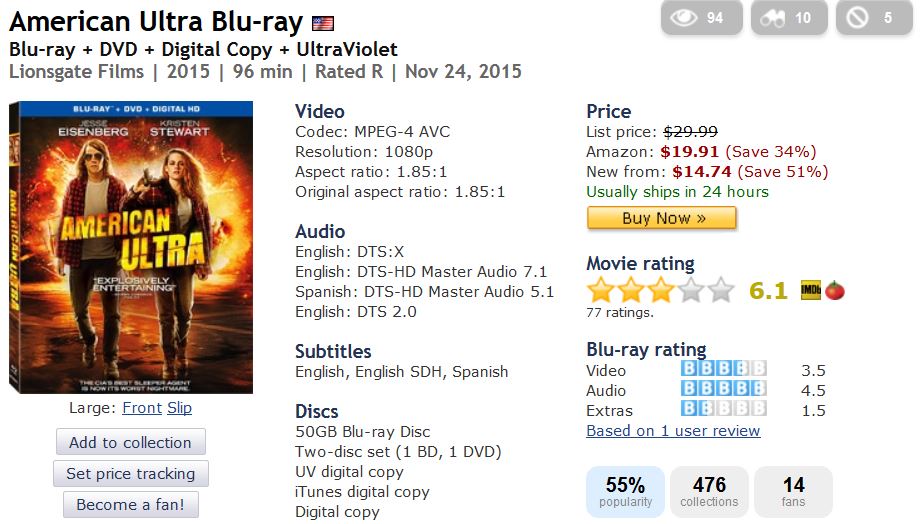
Task: Click the US flag icon beside title
Action: (x=323, y=23)
